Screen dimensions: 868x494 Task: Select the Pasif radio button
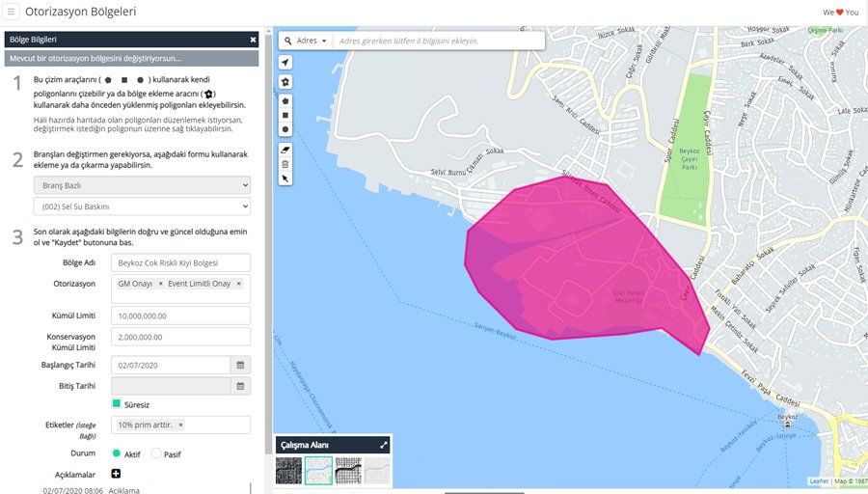pyautogui.click(x=156, y=453)
